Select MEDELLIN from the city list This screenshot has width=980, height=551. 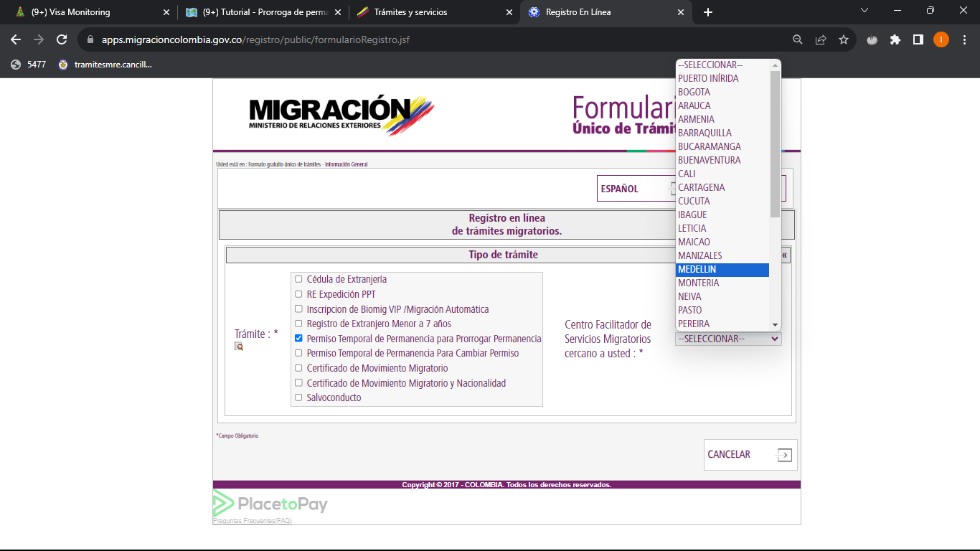coord(722,269)
